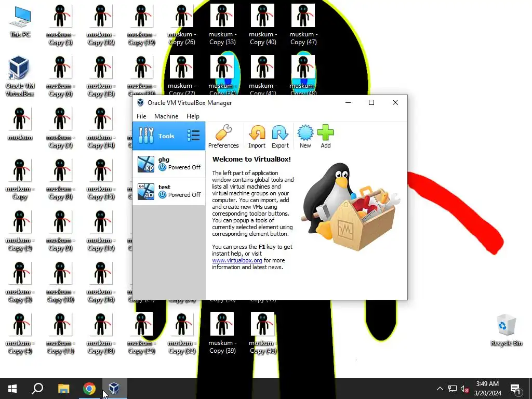532x399 pixels.
Task: Open the Machine menu
Action: (166, 116)
